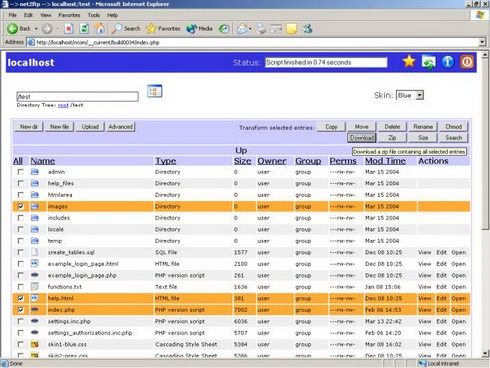Screen dimensions: 490x368
Task: Click the Up directory link
Action: [241, 150]
